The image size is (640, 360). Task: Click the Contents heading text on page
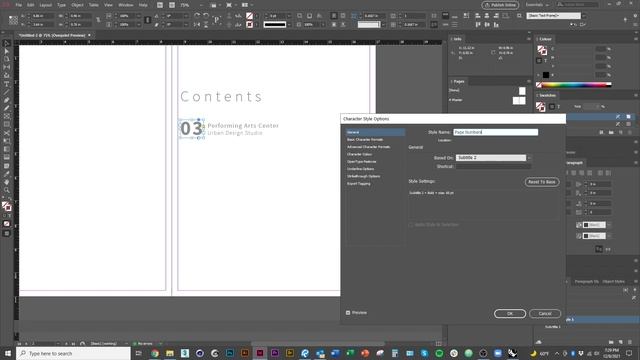tap(221, 97)
